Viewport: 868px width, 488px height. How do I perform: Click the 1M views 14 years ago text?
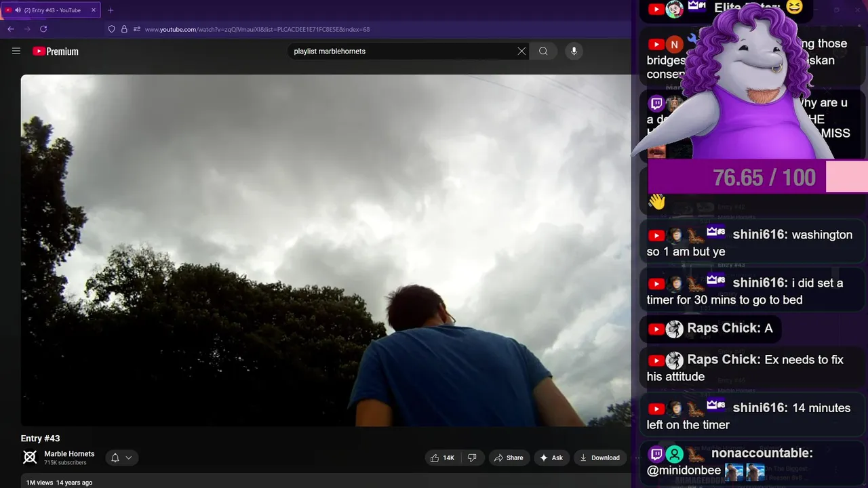click(59, 483)
